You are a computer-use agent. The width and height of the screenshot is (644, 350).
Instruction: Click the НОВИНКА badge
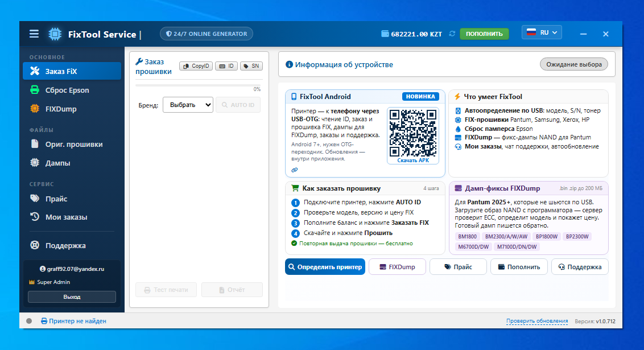coord(420,97)
